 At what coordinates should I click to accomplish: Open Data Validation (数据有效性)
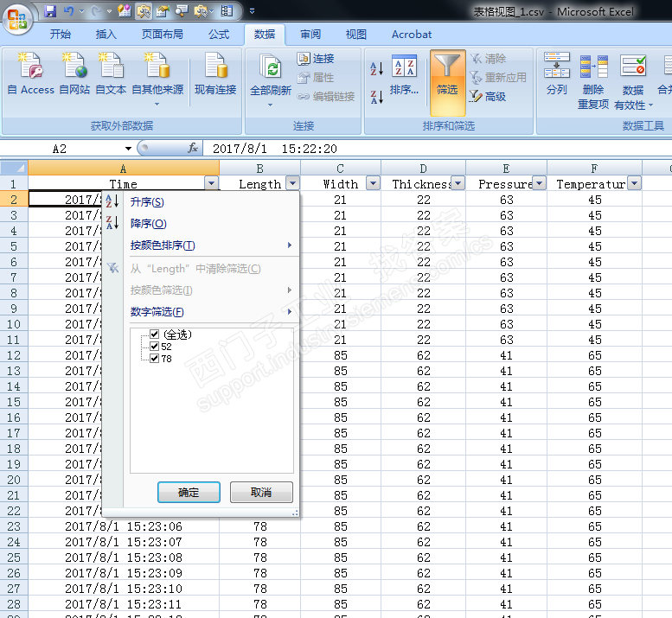click(x=633, y=81)
